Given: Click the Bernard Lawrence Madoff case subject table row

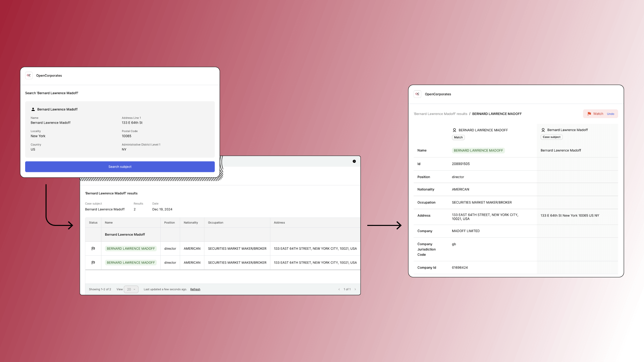Looking at the screenshot, I should coord(223,235).
